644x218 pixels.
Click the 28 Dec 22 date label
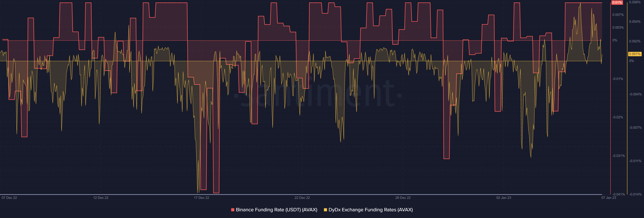click(x=403, y=198)
